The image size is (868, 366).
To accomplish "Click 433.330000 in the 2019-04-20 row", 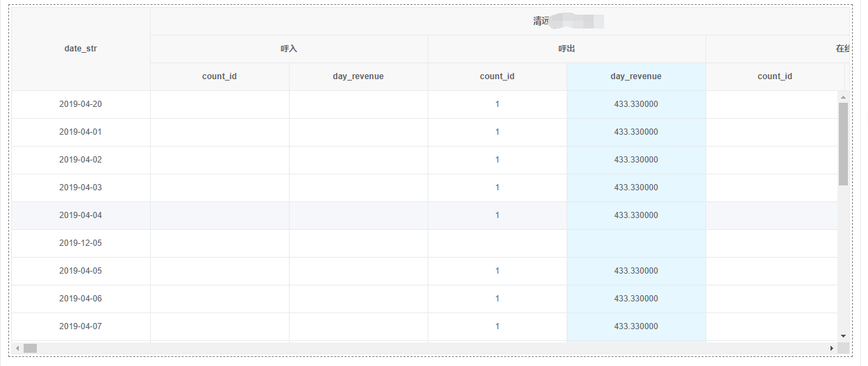I will (636, 104).
